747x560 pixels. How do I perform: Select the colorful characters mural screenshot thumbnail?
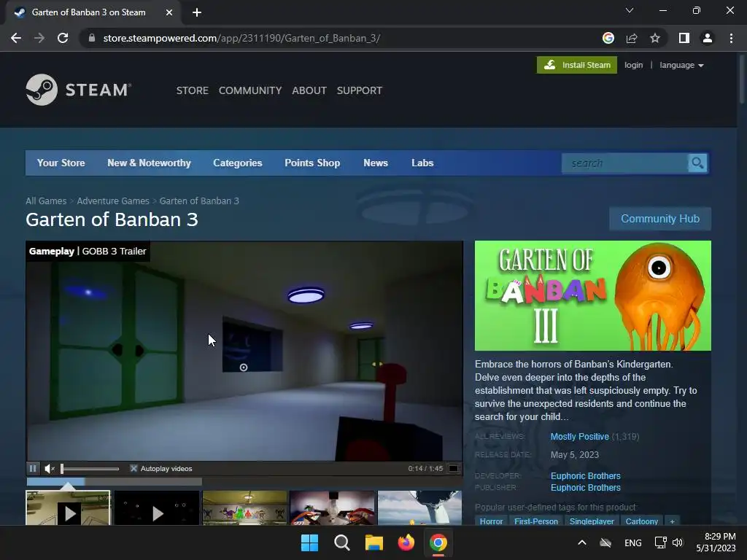(245, 508)
